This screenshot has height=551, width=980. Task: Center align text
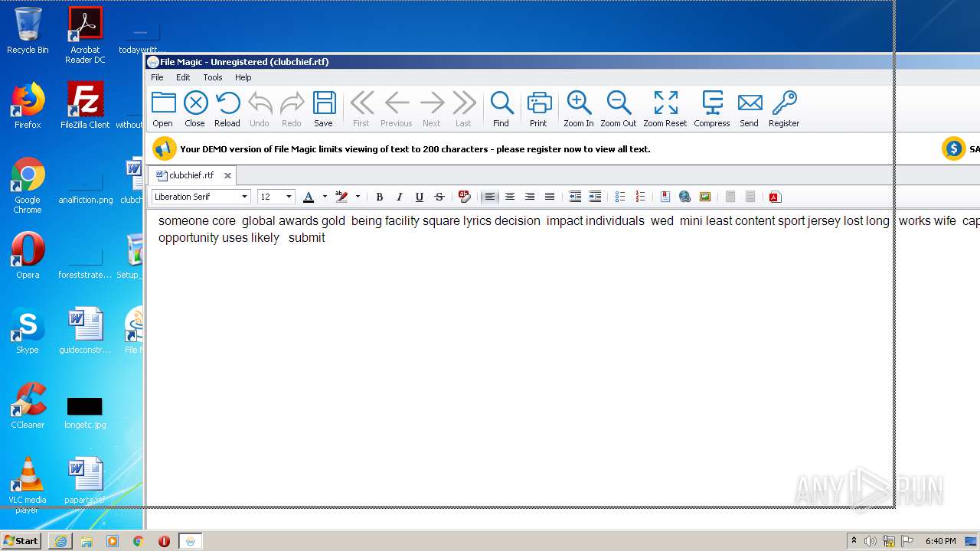pyautogui.click(x=509, y=197)
